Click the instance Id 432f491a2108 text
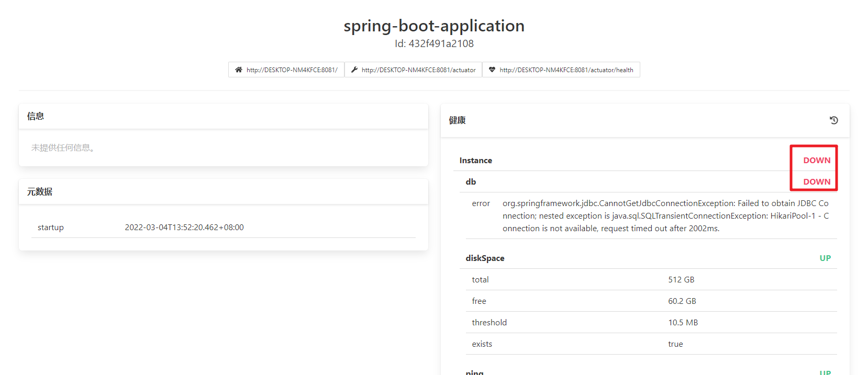Image resolution: width=868 pixels, height=375 pixels. pyautogui.click(x=434, y=44)
